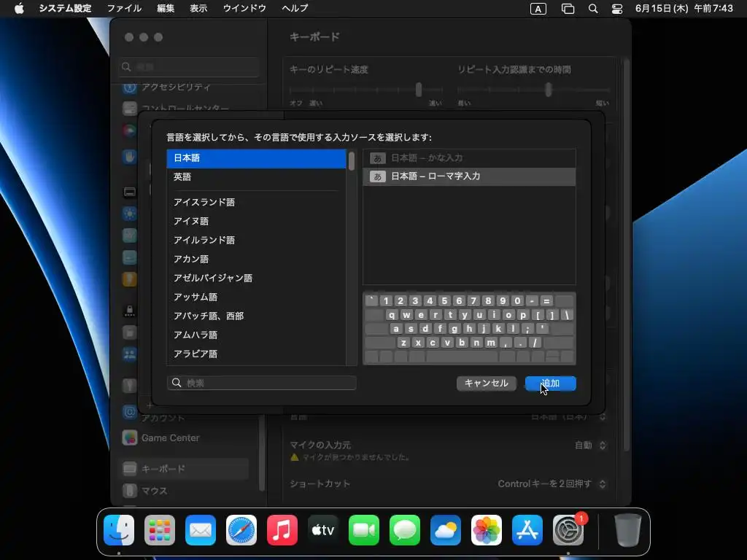Open Trash from the Dock

click(x=628, y=530)
